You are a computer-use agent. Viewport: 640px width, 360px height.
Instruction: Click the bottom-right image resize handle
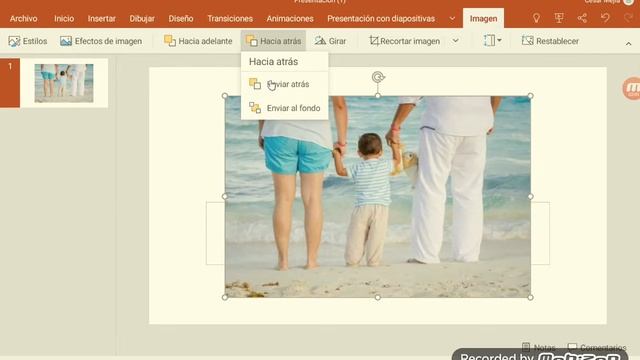coord(530,298)
